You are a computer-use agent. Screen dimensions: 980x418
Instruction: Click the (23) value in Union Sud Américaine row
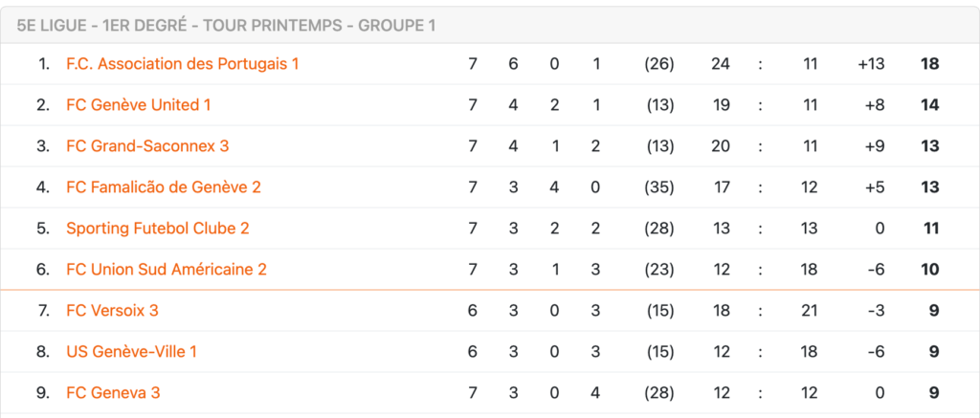pos(658,270)
